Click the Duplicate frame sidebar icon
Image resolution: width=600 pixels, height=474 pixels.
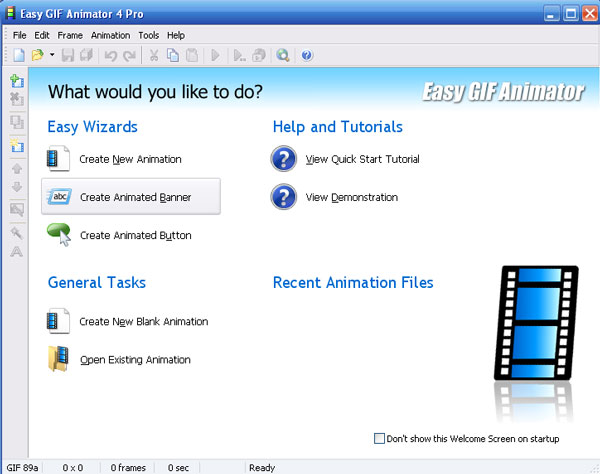tap(17, 122)
